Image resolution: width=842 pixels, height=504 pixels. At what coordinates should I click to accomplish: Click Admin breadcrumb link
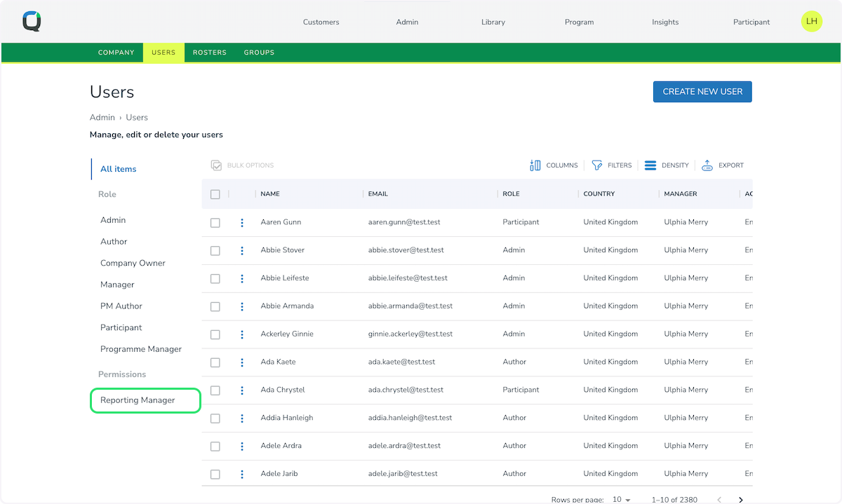[102, 117]
